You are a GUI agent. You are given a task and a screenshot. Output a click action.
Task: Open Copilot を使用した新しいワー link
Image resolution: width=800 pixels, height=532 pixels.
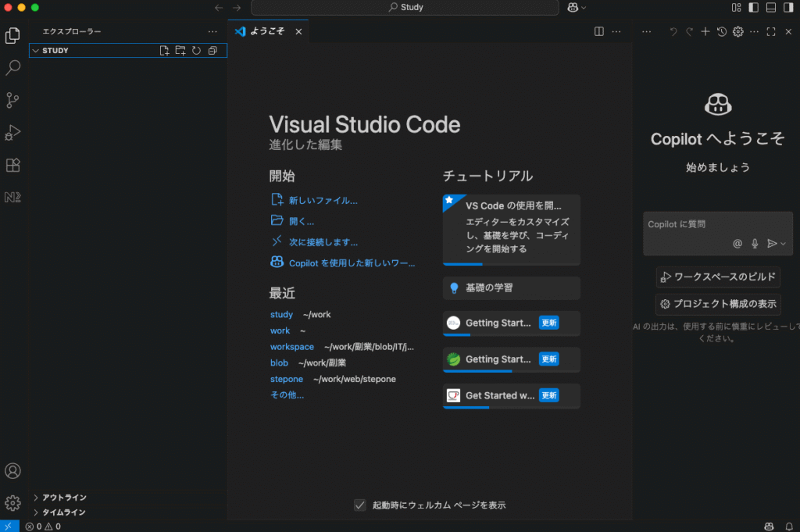pyautogui.click(x=352, y=263)
